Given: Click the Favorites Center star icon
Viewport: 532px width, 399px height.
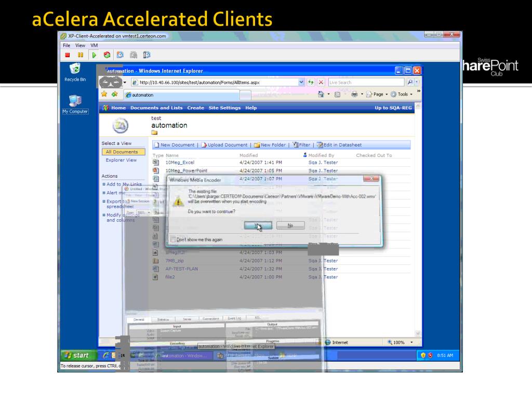Looking at the screenshot, I should click(x=104, y=95).
